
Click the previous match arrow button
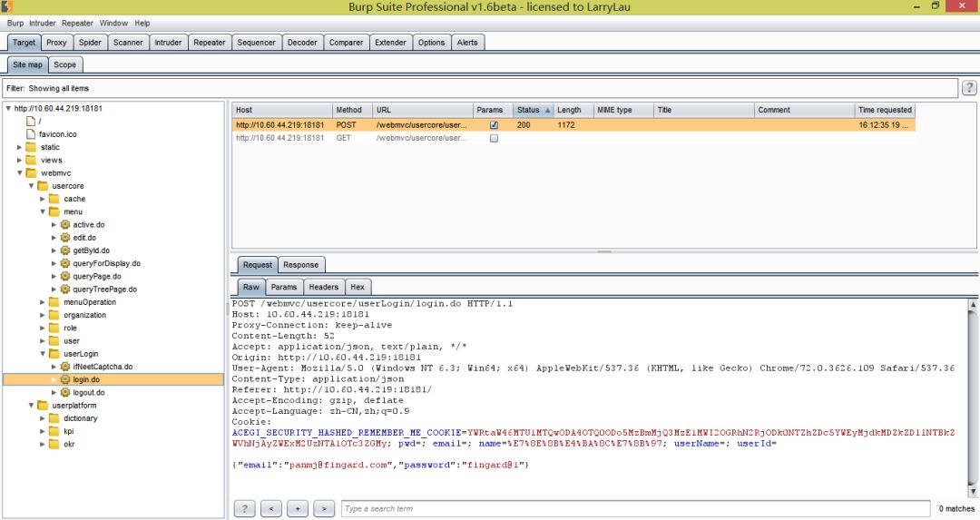[x=270, y=509]
